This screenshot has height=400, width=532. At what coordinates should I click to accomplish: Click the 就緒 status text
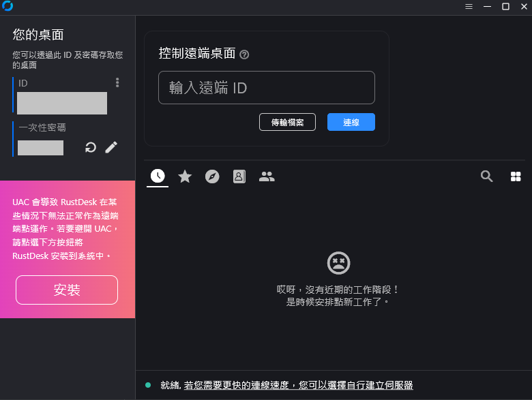[x=170, y=385]
